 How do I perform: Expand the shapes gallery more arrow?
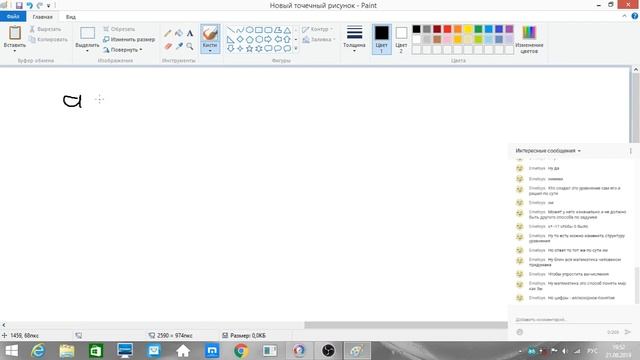point(296,49)
